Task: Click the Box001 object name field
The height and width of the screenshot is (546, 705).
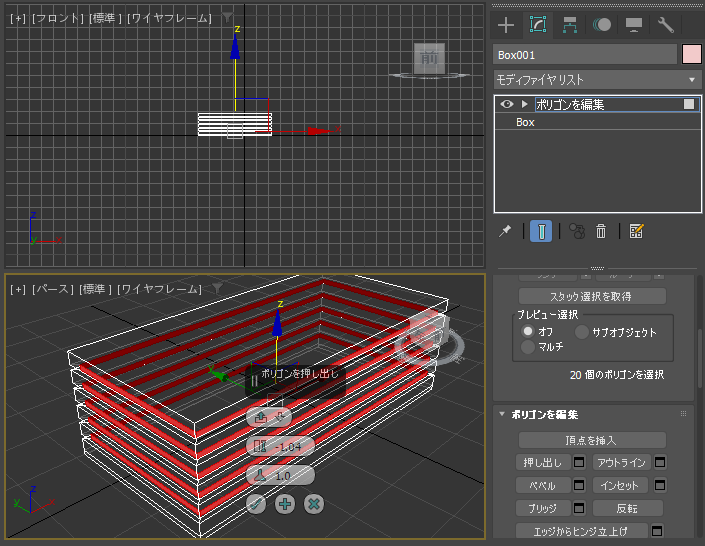Action: 585,55
